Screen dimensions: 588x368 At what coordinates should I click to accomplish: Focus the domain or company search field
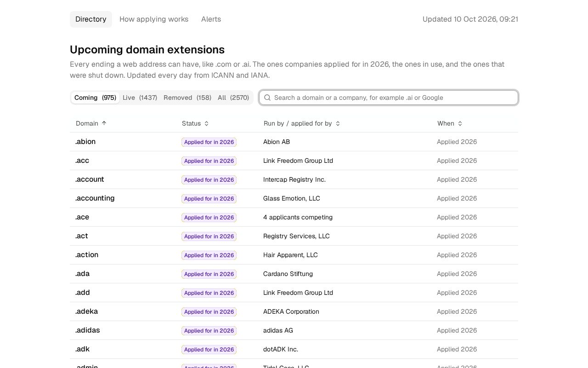pos(389,98)
